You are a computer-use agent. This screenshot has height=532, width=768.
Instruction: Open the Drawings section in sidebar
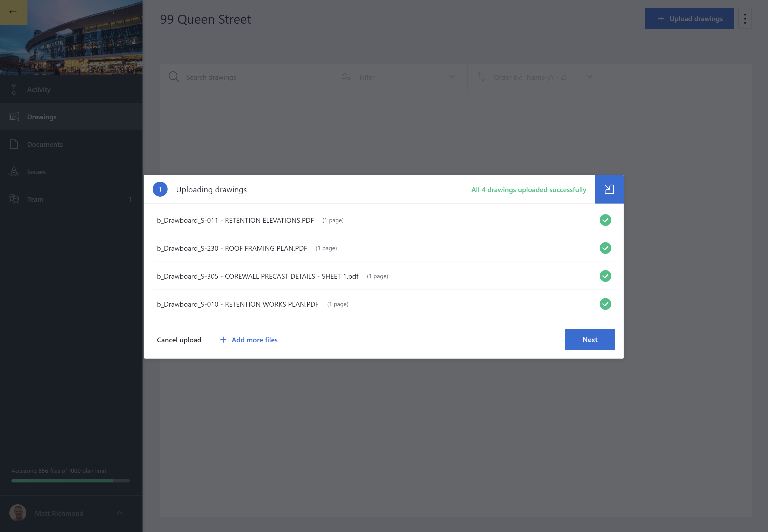(x=71, y=117)
